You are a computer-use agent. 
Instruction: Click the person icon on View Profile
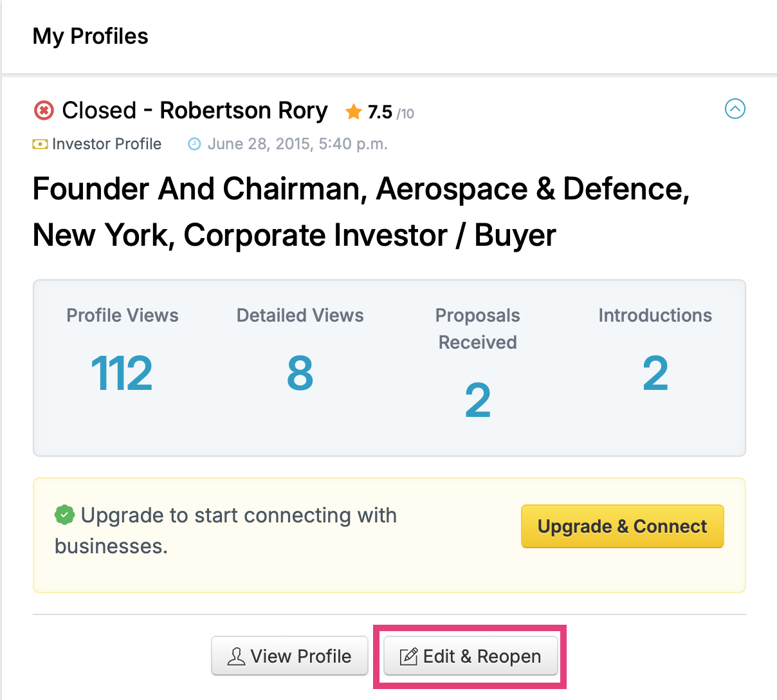(x=236, y=656)
